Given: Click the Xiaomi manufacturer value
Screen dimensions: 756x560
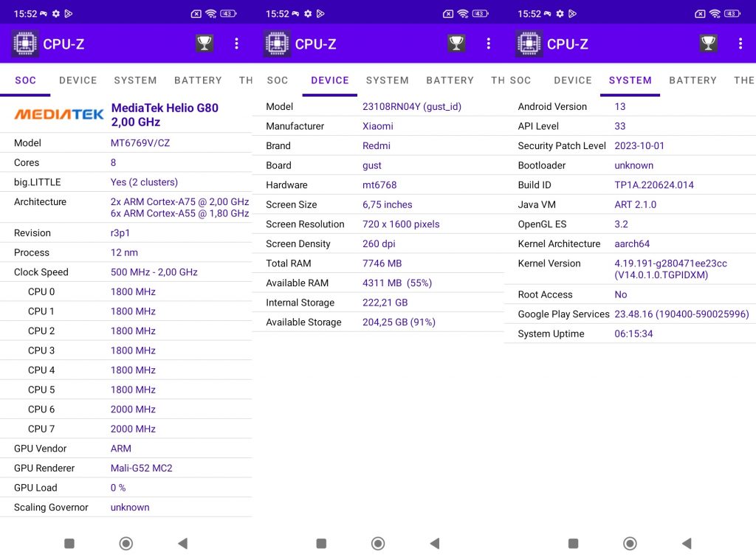Looking at the screenshot, I should [x=377, y=126].
